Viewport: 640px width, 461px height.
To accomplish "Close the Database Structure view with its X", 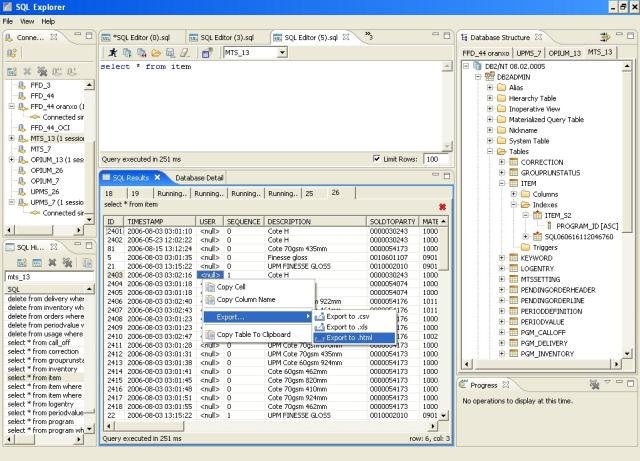I will [538, 37].
